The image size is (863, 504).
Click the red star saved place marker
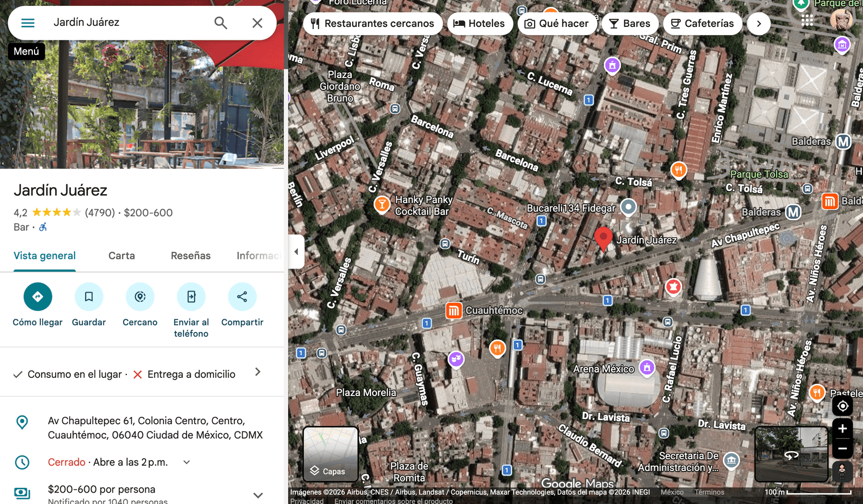[x=673, y=287]
